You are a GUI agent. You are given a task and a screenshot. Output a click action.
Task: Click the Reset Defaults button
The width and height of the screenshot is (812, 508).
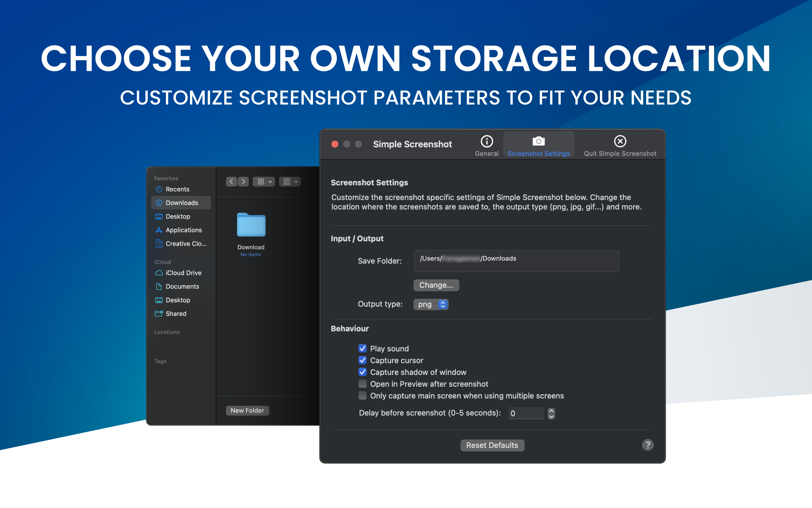[492, 445]
